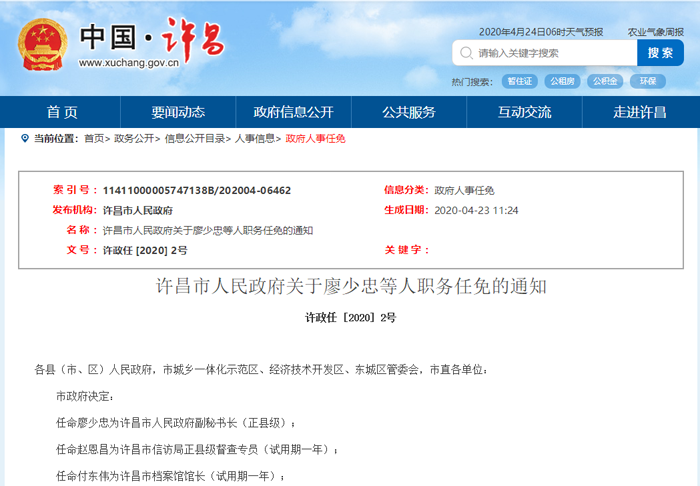Open the 首页 navigation menu
700x486 pixels.
click(x=62, y=112)
